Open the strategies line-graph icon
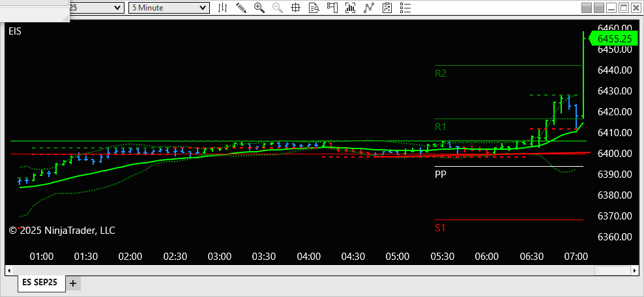The height and width of the screenshot is (297, 644). point(369,7)
